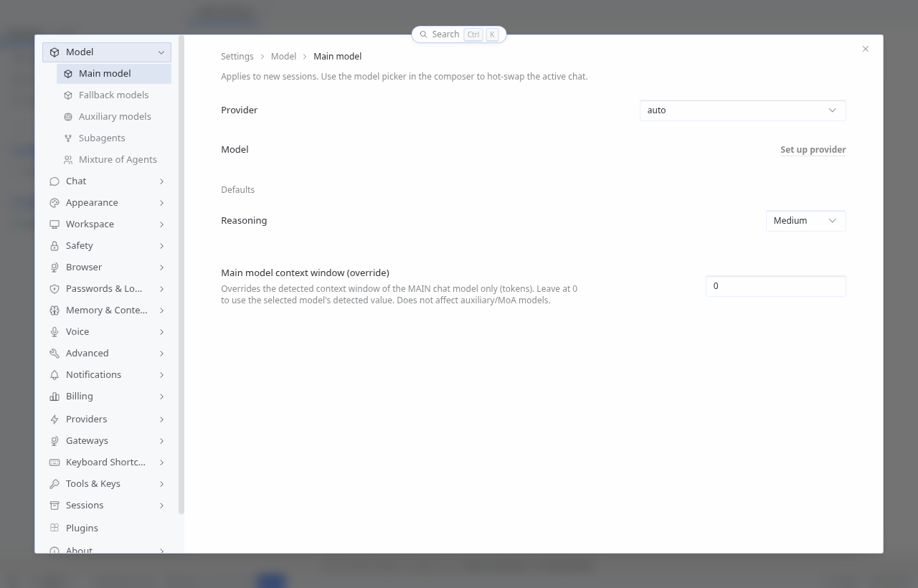The image size is (918, 588).
Task: Open the Provider dropdown set to auto
Action: (742, 110)
